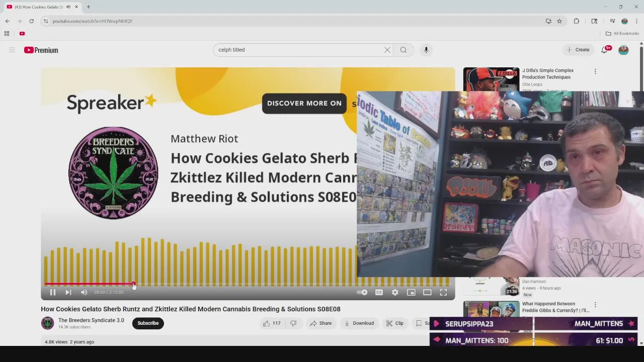Click the video title below the player
Viewport: 644px width, 362px height.
pyautogui.click(x=191, y=309)
